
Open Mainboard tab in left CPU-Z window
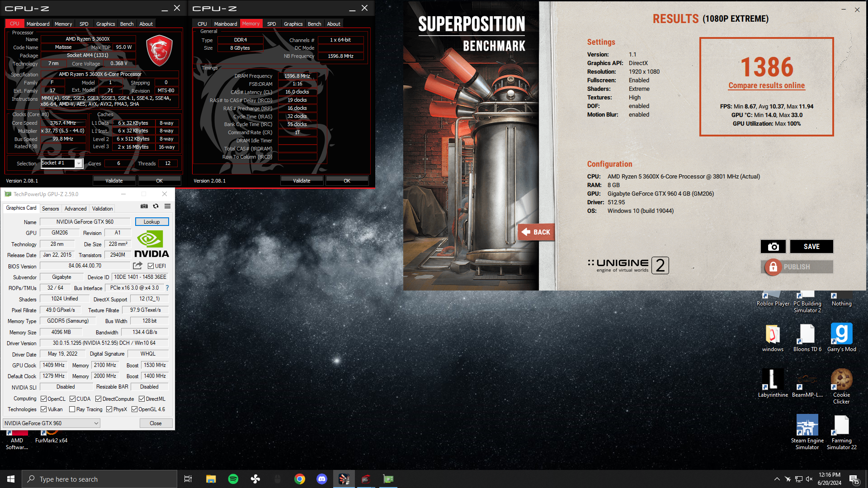(38, 24)
